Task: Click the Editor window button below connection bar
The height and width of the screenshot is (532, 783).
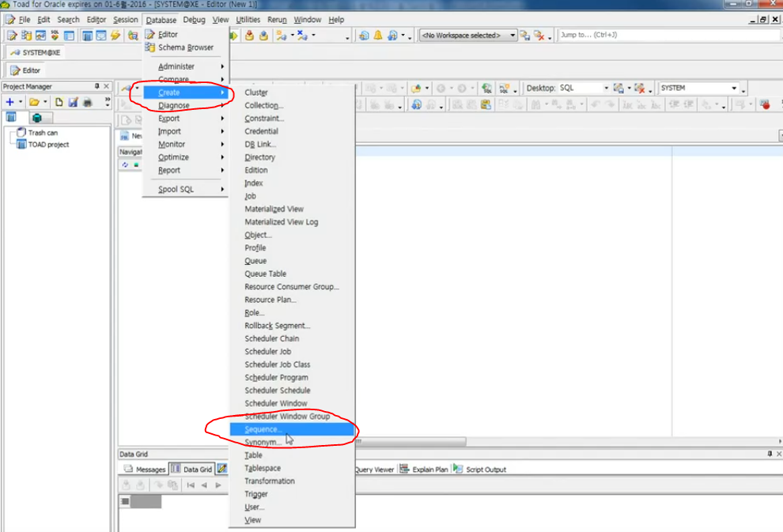Action: (x=25, y=70)
